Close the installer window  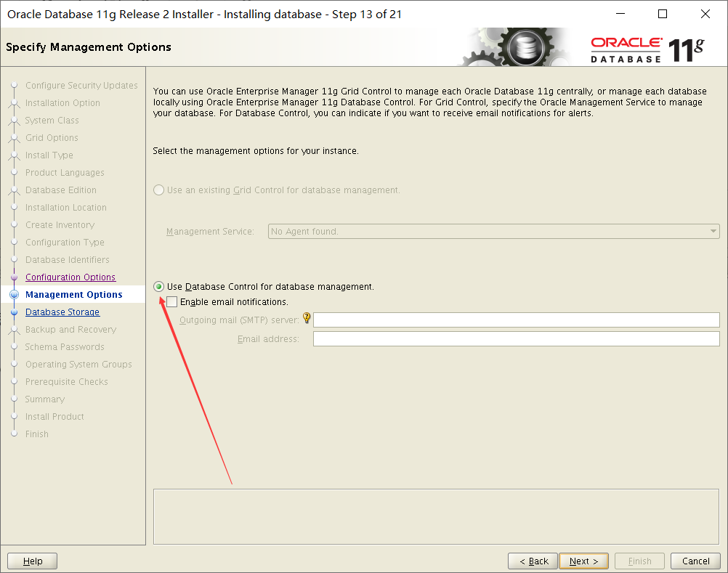(x=705, y=14)
